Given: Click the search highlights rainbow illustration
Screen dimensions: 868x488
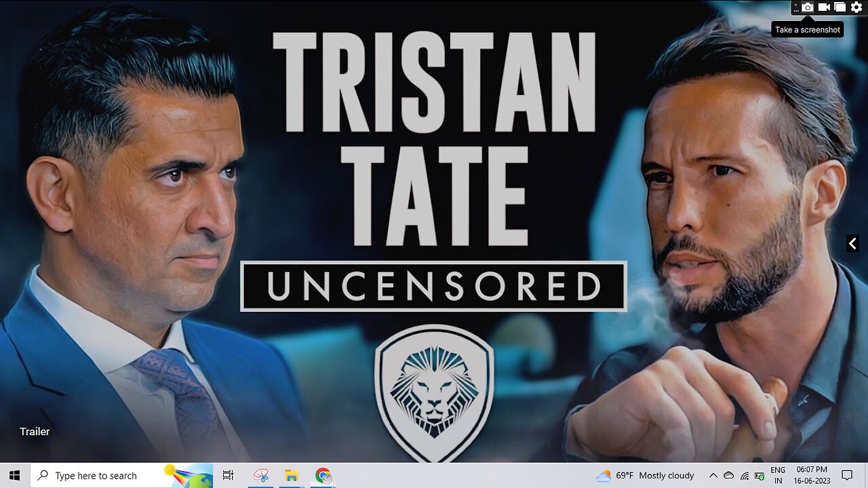Looking at the screenshot, I should (189, 476).
